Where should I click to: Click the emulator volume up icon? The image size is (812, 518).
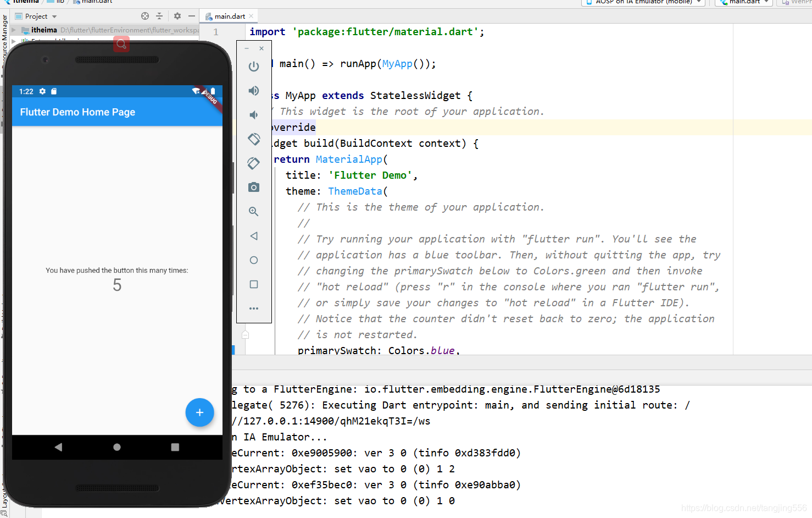click(254, 91)
